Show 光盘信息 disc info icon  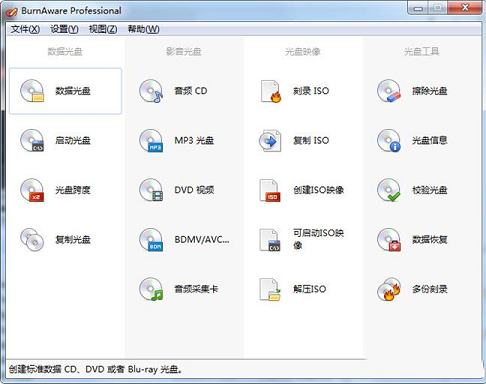pyautogui.click(x=389, y=140)
